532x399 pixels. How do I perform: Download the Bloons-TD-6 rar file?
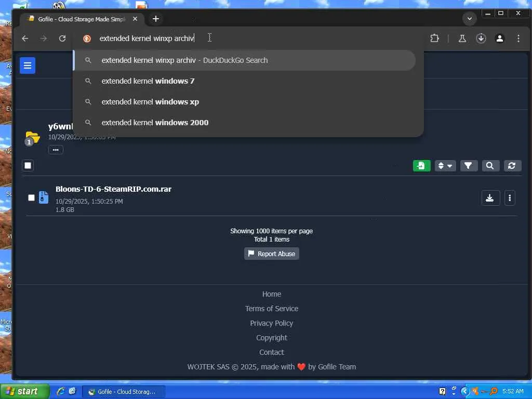click(490, 198)
